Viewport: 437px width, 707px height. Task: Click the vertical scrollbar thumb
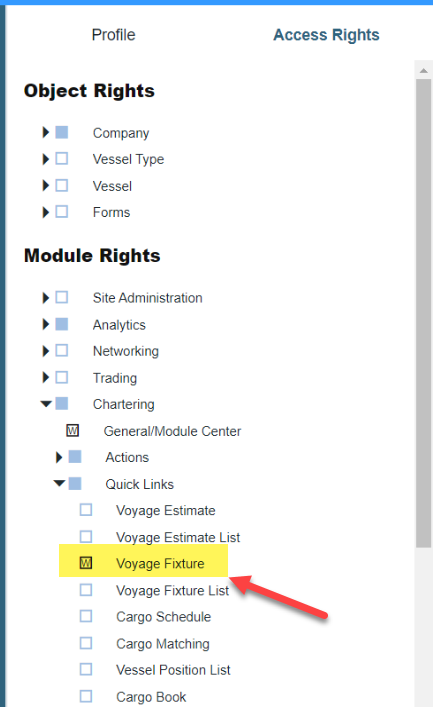click(x=423, y=313)
